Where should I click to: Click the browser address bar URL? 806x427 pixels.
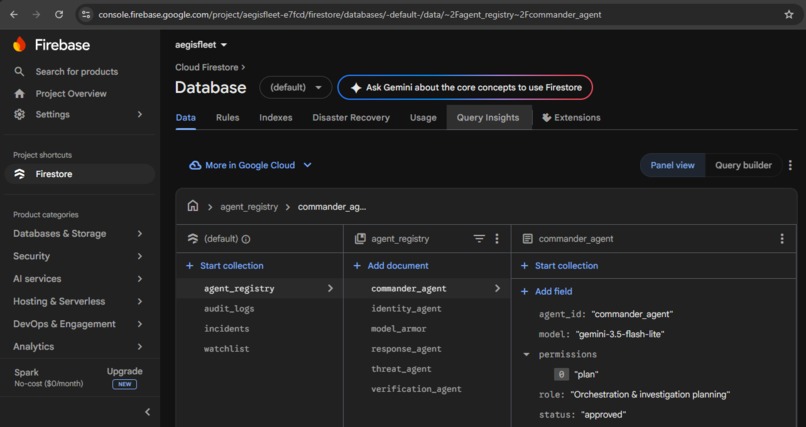pyautogui.click(x=350, y=14)
